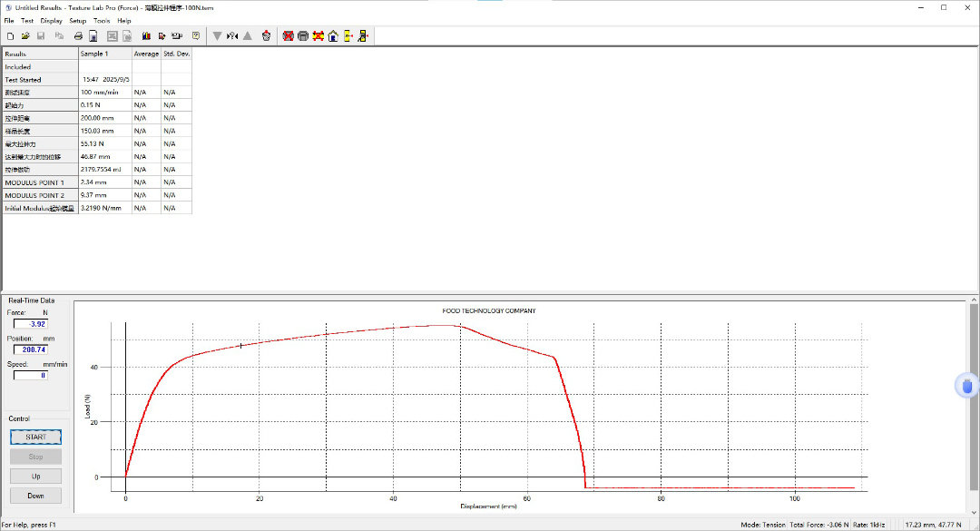Click the FOOD TECHNOLOGY COMPANY graph title
Image resolution: width=980 pixels, height=531 pixels.
point(489,310)
